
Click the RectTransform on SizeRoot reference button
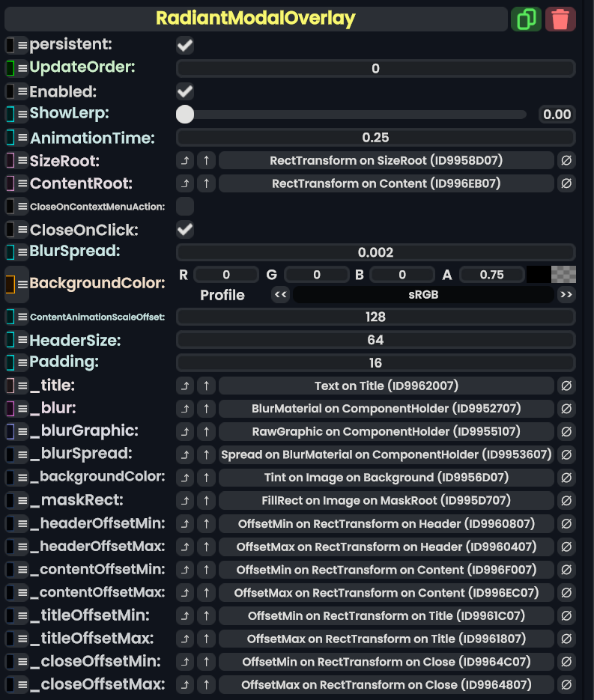tap(386, 161)
